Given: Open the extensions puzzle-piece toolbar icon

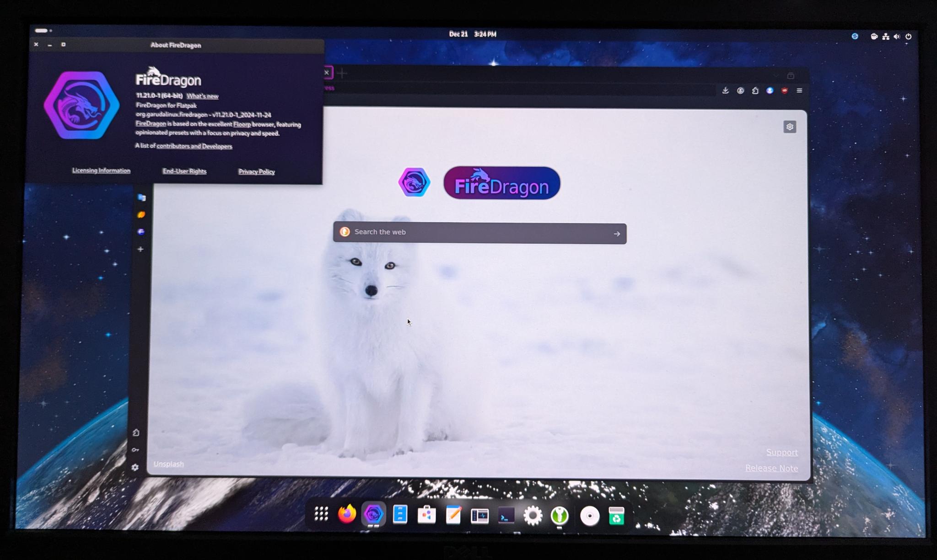Looking at the screenshot, I should (x=755, y=91).
